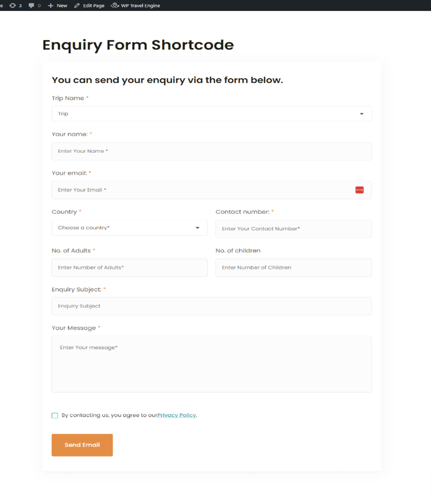Focus the Enter Your Name field
431x504 pixels.
coord(211,151)
